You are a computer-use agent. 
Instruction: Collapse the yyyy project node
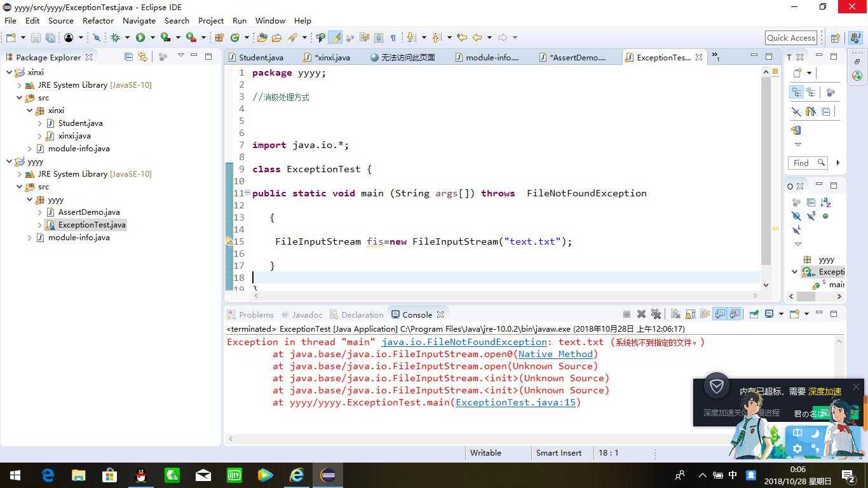point(9,161)
